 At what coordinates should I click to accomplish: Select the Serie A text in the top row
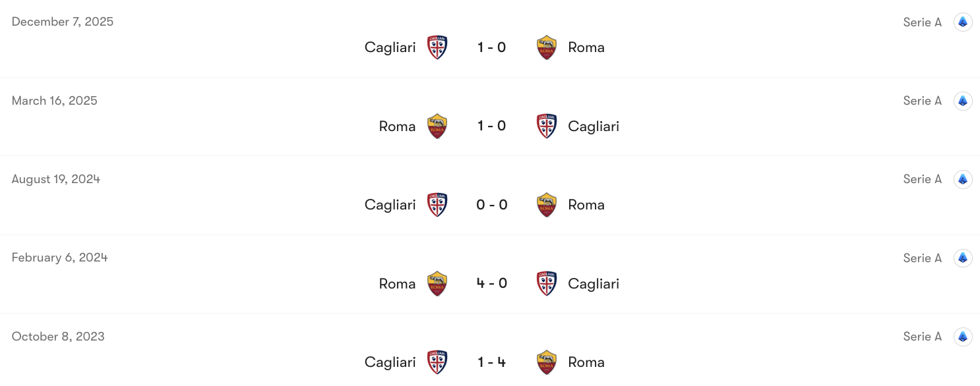(x=923, y=22)
